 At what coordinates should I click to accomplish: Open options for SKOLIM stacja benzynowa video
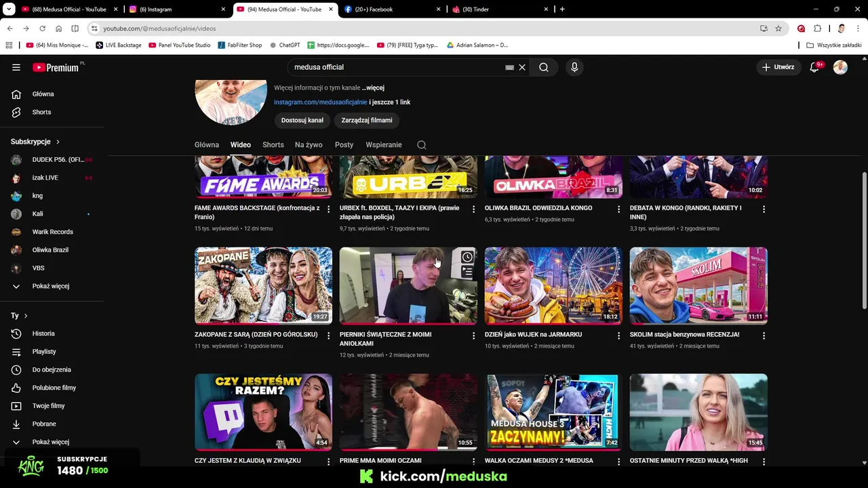pyautogui.click(x=764, y=335)
